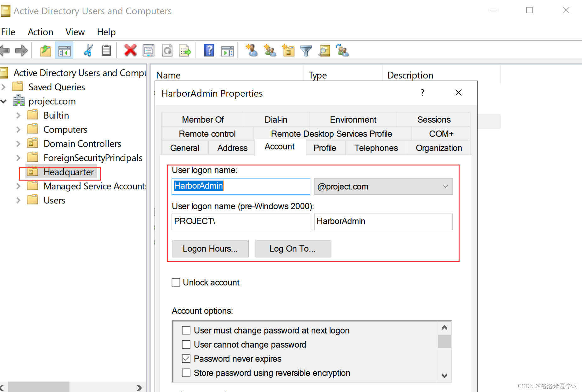Click the User logon name field
The image size is (582, 392).
[241, 186]
